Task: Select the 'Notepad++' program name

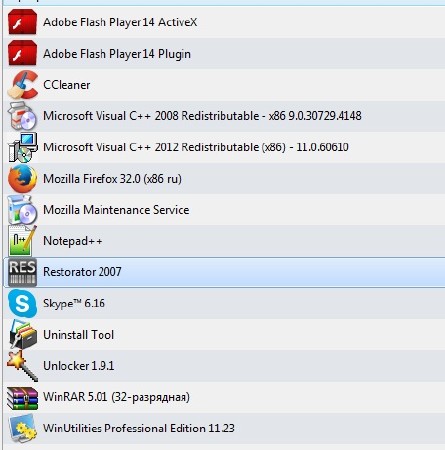Action: (73, 241)
